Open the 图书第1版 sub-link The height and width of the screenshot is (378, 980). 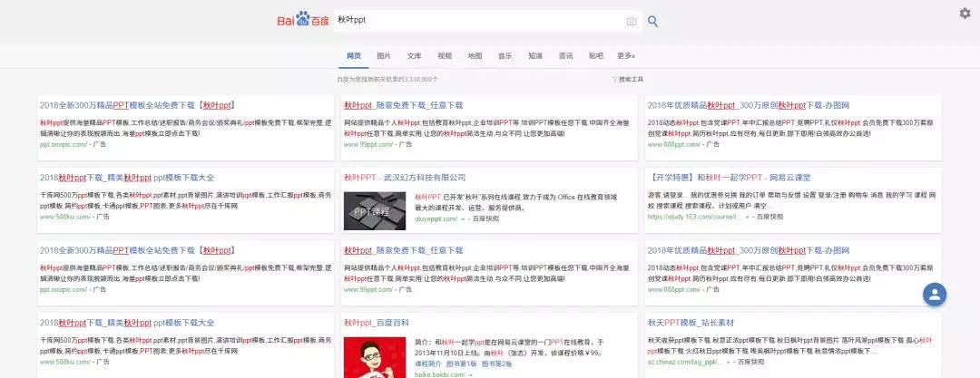pos(461,363)
